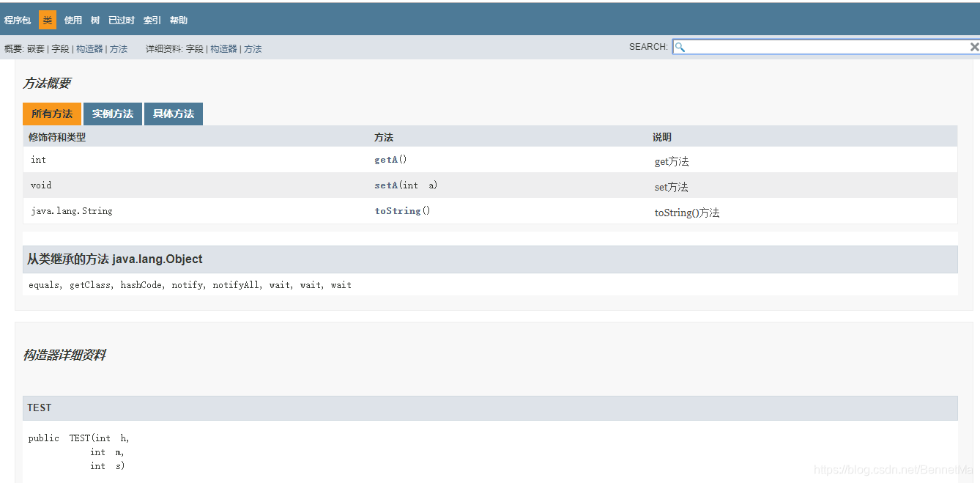Click 字段 in the 概要 links
The image size is (980, 483).
click(60, 48)
